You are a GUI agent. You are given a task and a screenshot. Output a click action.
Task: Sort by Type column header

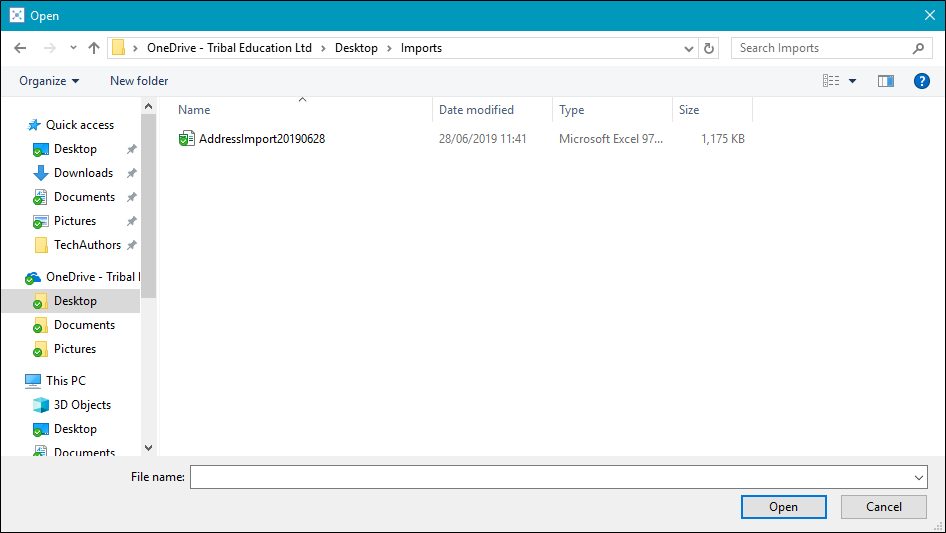pos(571,110)
